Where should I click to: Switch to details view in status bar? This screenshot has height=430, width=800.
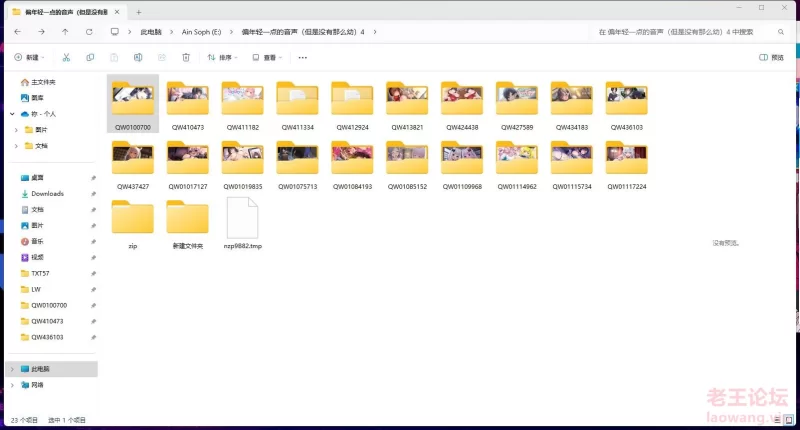(x=777, y=420)
